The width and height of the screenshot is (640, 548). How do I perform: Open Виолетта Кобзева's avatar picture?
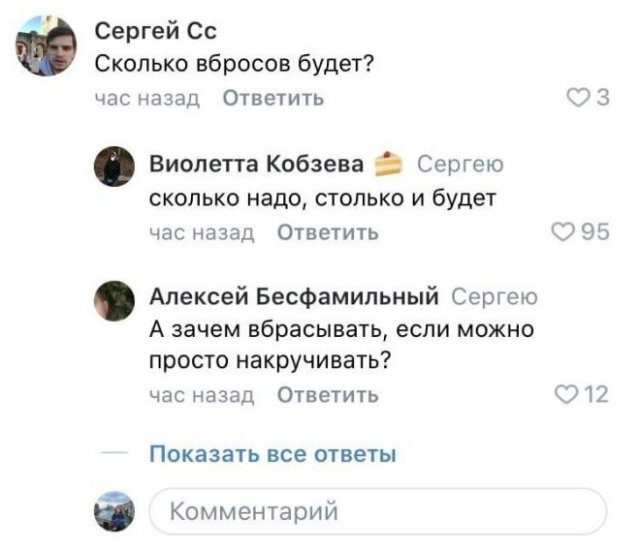tap(115, 166)
